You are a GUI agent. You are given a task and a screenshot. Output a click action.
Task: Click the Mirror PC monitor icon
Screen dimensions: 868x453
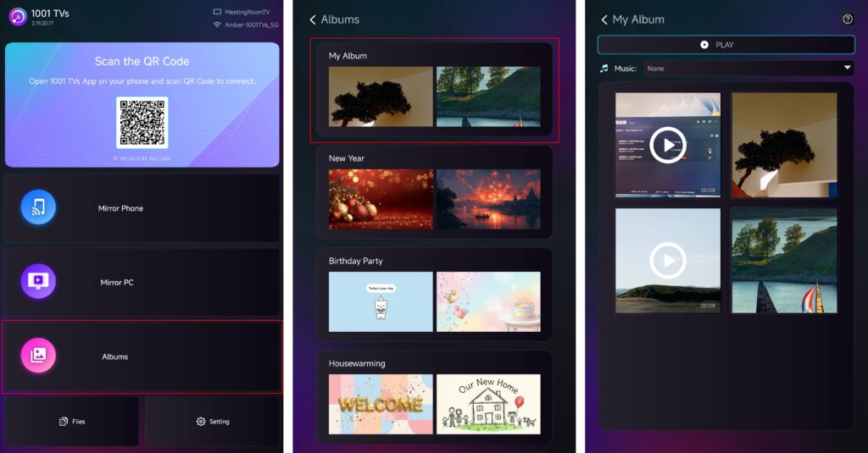[x=38, y=281]
